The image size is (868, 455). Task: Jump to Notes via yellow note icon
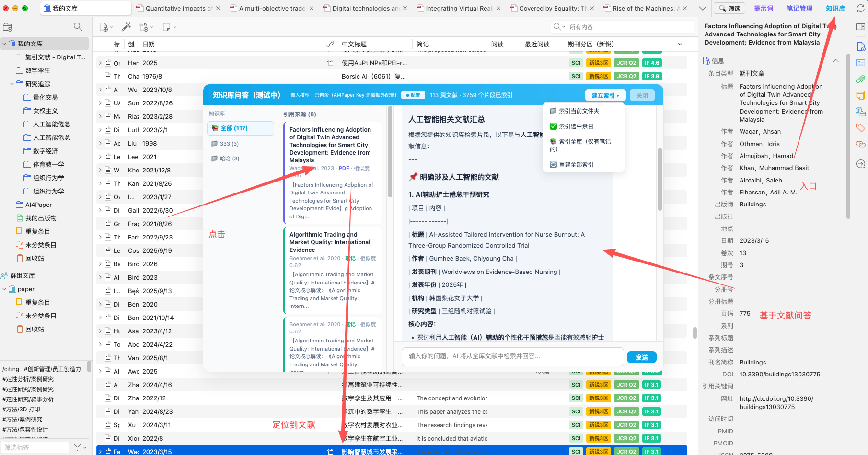coord(861,95)
